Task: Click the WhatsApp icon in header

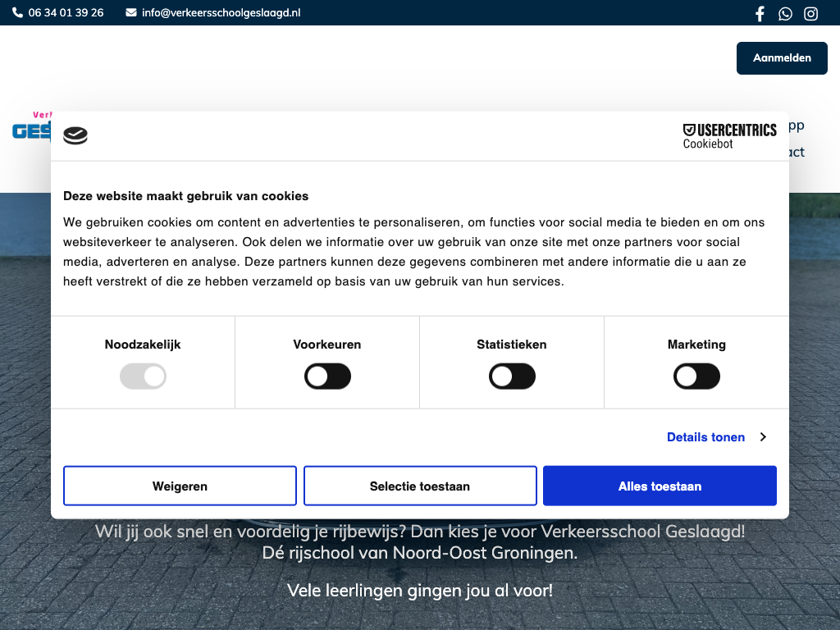Action: tap(785, 13)
